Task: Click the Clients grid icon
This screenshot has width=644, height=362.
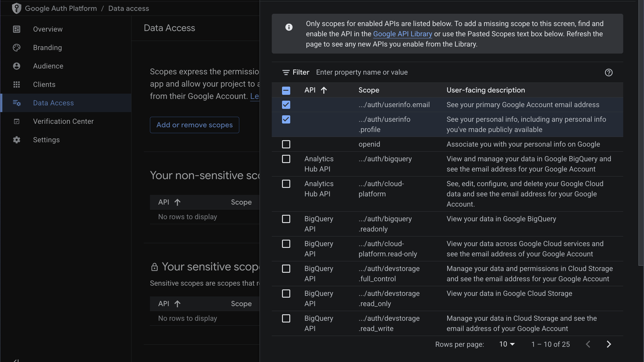Action: click(17, 85)
